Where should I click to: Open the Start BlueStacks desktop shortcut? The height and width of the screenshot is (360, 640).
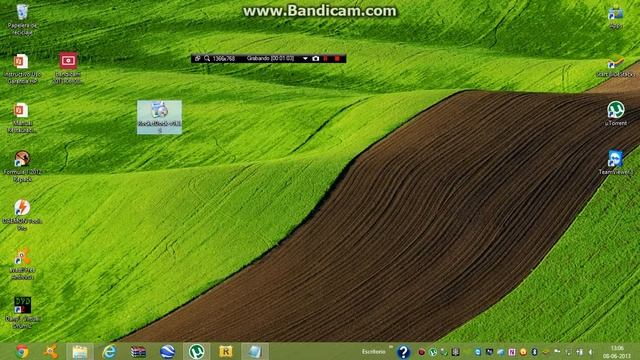click(x=616, y=65)
